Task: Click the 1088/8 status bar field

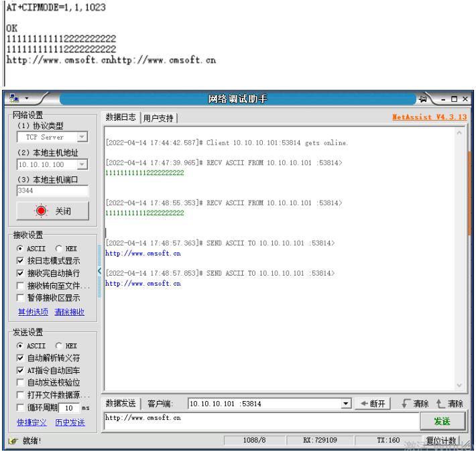Action: [254, 440]
